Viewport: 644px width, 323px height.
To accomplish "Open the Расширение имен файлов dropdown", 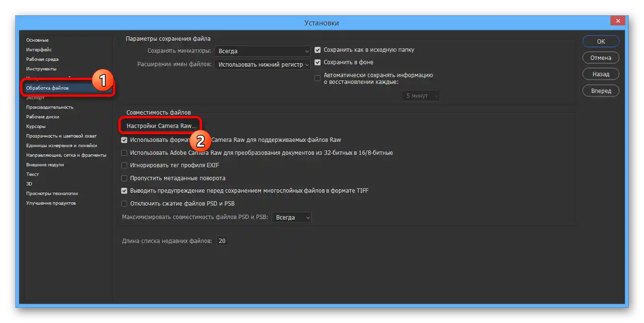I will (262, 64).
